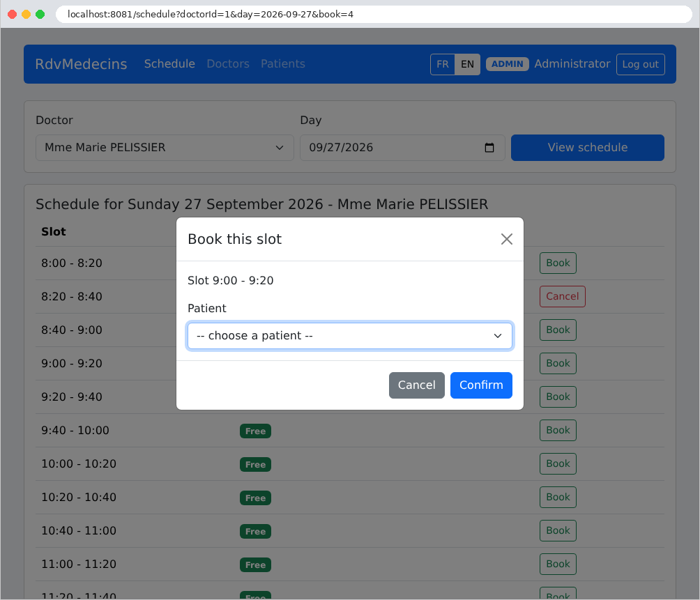Click the Free badge for 10:00 - 10:20
The image size is (700, 600).
coord(255,464)
